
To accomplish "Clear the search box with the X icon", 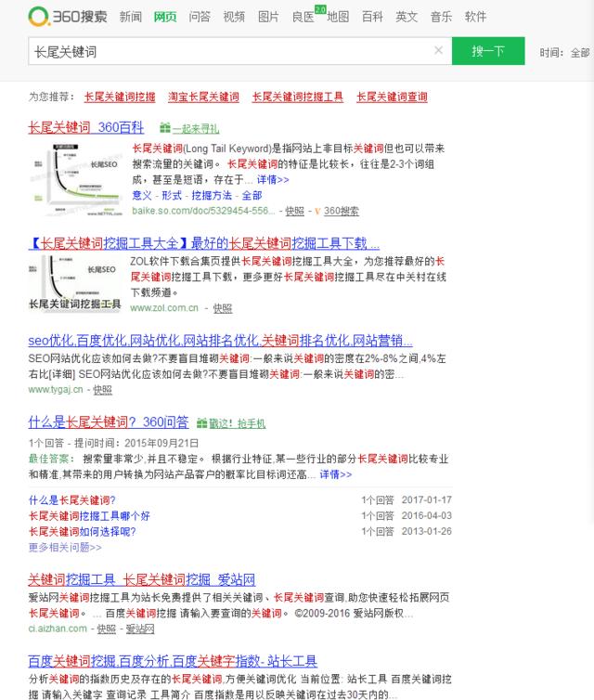I will tap(438, 51).
